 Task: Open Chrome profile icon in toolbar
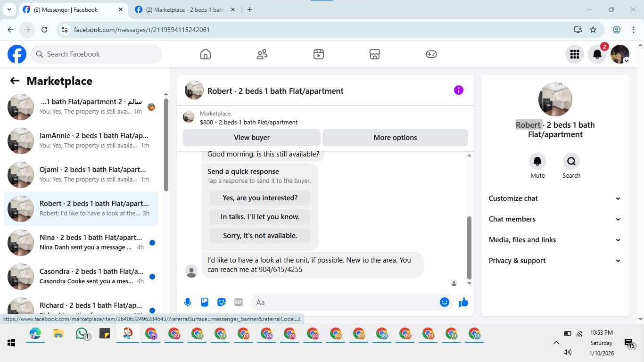617,30
